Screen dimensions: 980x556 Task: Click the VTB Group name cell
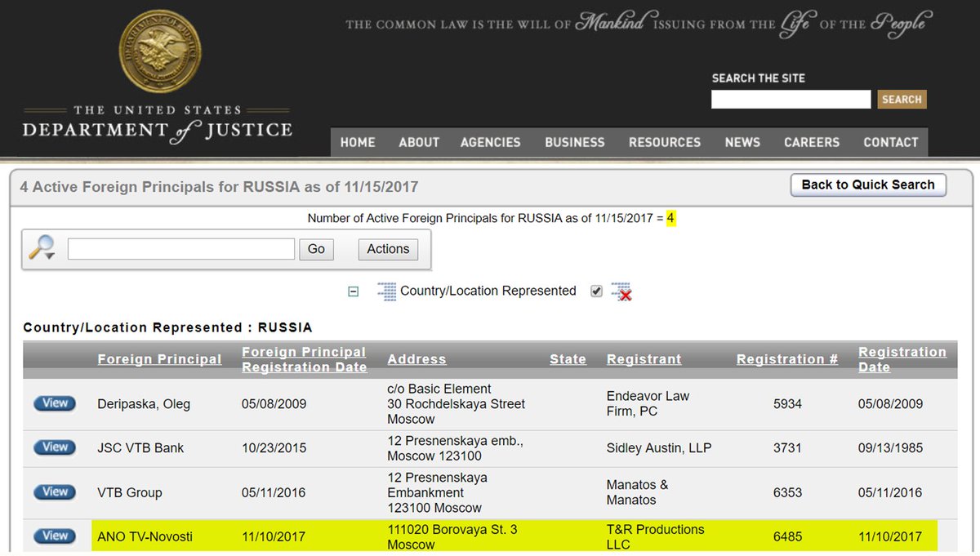(130, 493)
